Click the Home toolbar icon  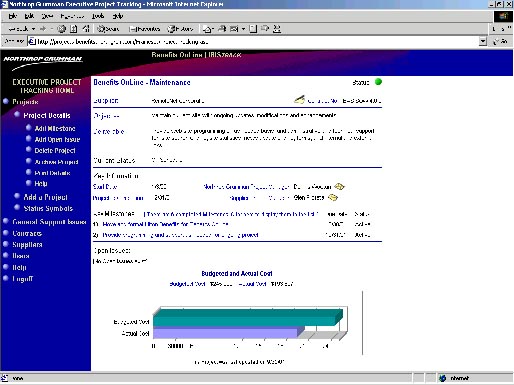click(86, 29)
